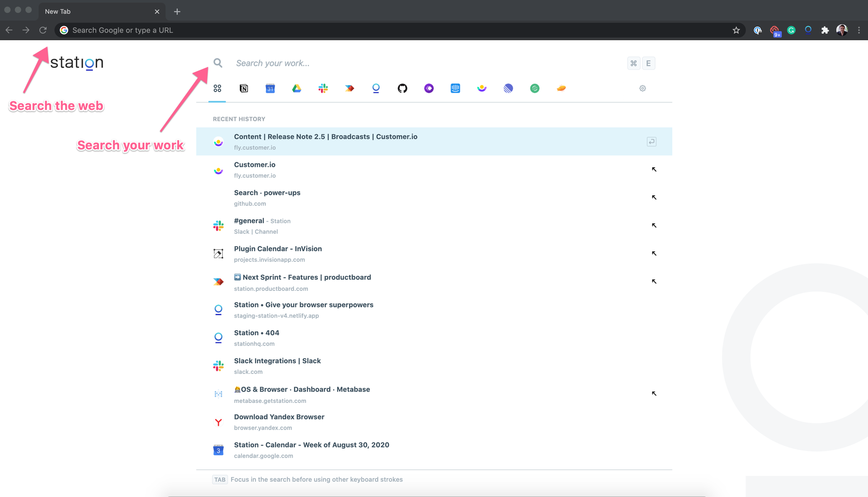Click the arrow icon on 'Search · power-ups' row

click(x=654, y=197)
